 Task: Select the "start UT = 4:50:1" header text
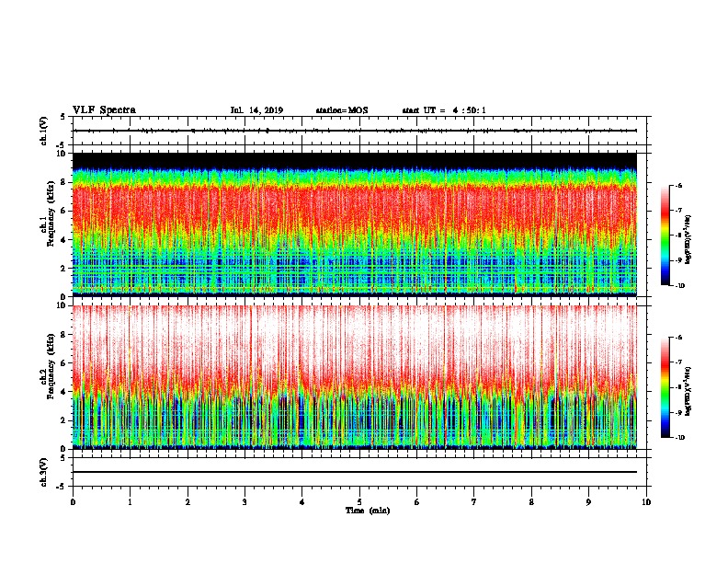444,110
